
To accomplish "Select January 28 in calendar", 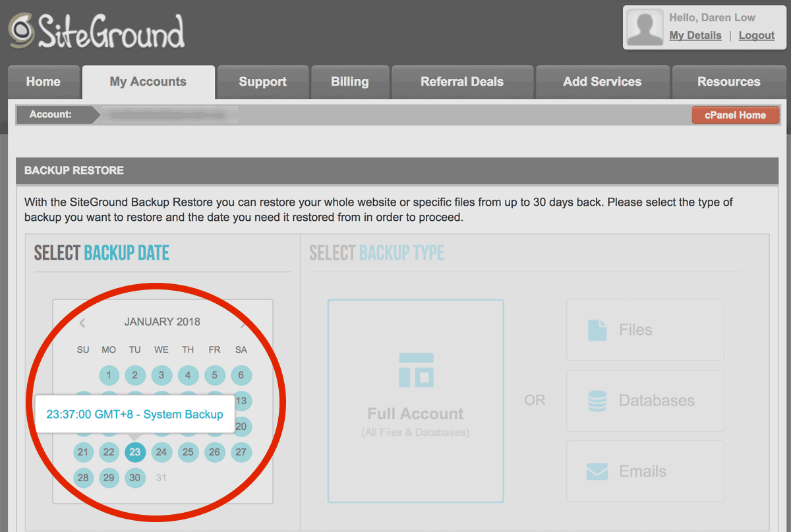I will [x=82, y=478].
